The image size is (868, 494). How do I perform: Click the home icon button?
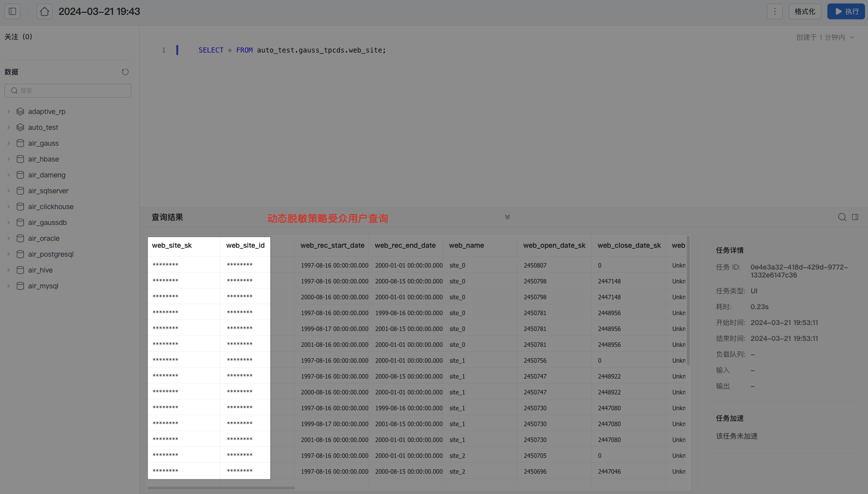pos(45,11)
